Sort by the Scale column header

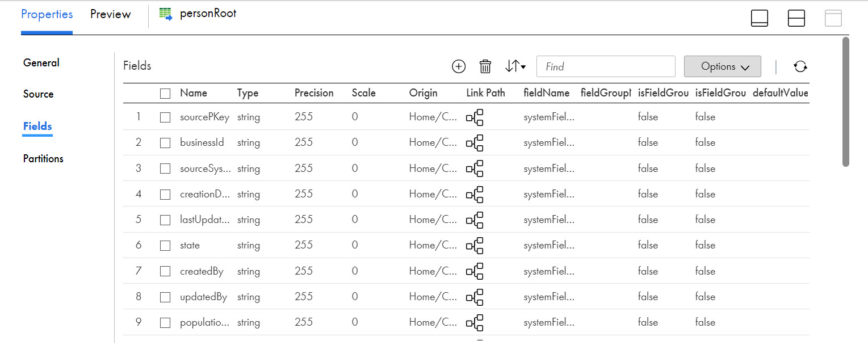coord(364,93)
